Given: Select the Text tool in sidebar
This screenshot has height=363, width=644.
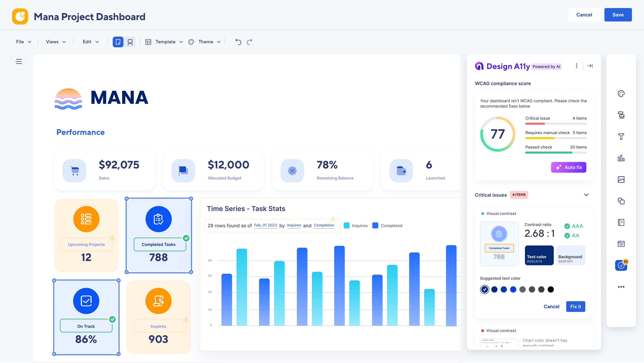Looking at the screenshot, I should 621,137.
